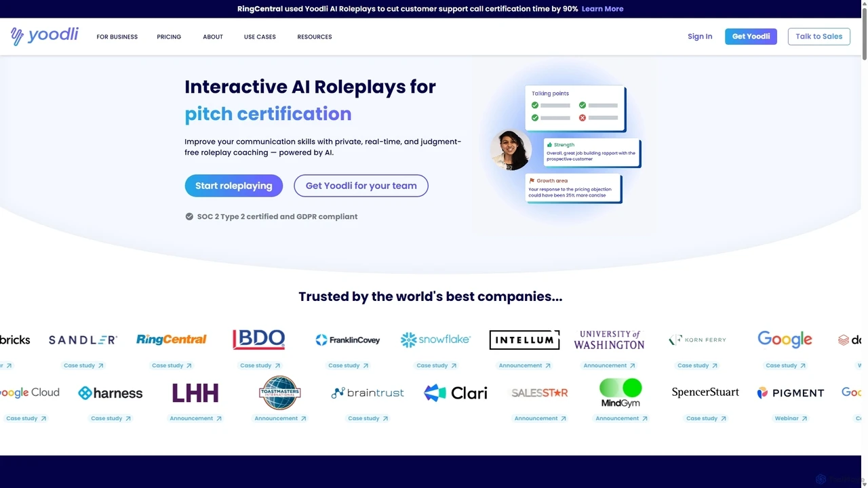Open the Resources menu
This screenshot has width=868, height=488.
click(315, 37)
